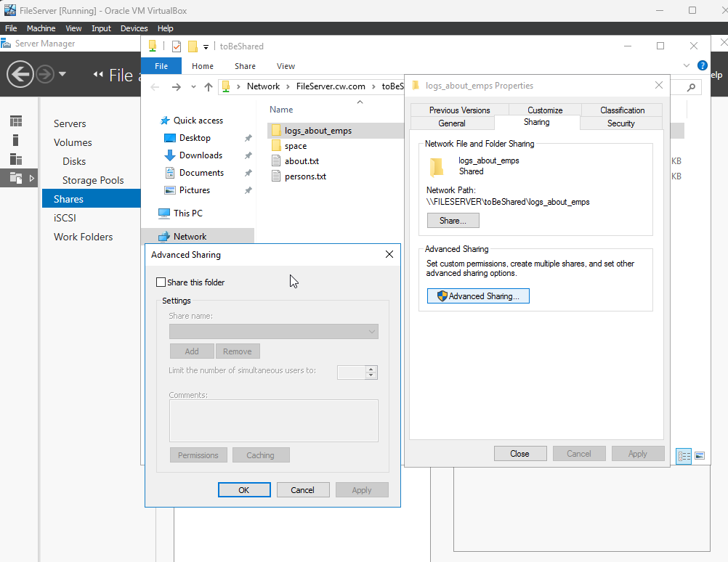The height and width of the screenshot is (562, 728).
Task: Open the logs_about_emps folder icon
Action: pyautogui.click(x=276, y=131)
